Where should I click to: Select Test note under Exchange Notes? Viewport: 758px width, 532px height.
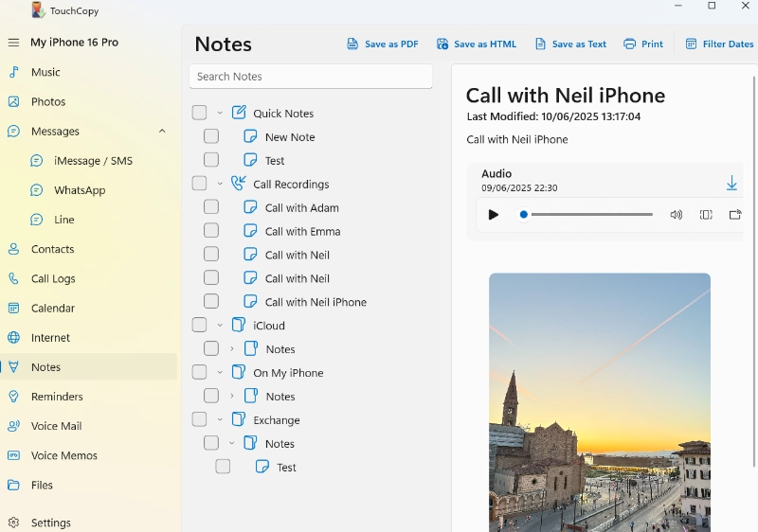click(286, 467)
